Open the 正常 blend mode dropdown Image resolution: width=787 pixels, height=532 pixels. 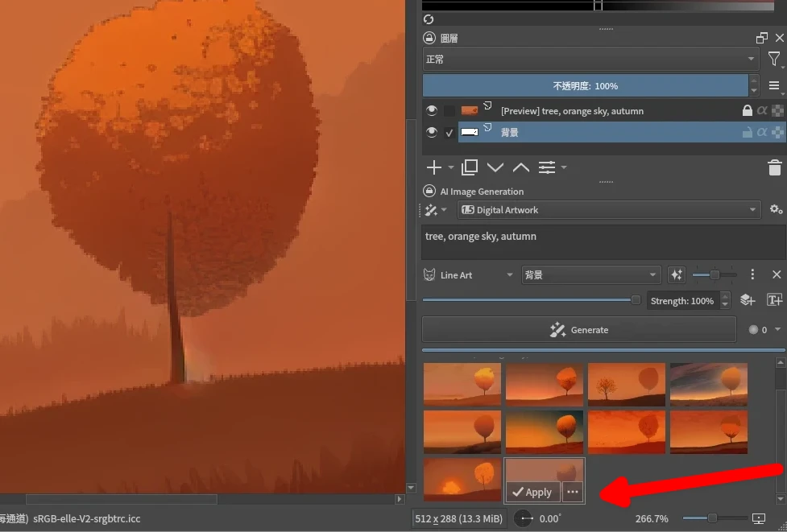[590, 60]
